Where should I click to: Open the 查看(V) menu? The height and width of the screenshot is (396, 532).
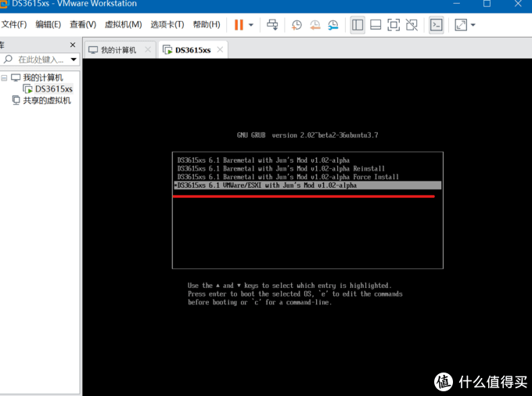[x=83, y=24]
